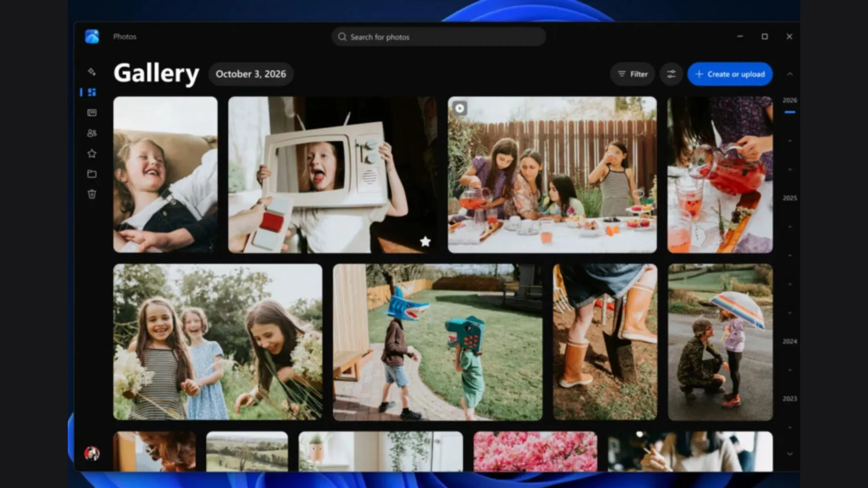Click the Photos app logo icon
The height and width of the screenshot is (488, 868).
[x=92, y=36]
